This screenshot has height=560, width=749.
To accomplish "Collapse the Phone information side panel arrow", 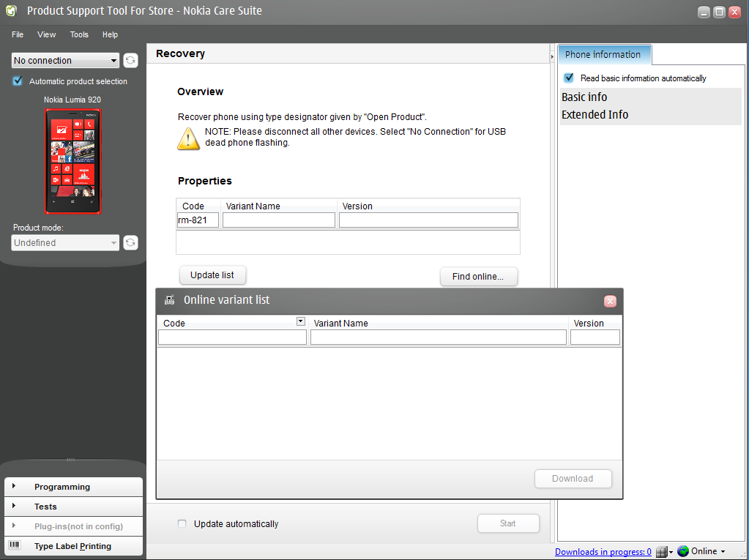I will [552, 56].
